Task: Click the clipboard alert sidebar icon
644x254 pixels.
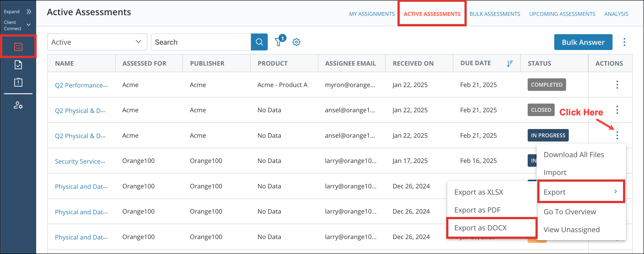Action: click(x=18, y=82)
